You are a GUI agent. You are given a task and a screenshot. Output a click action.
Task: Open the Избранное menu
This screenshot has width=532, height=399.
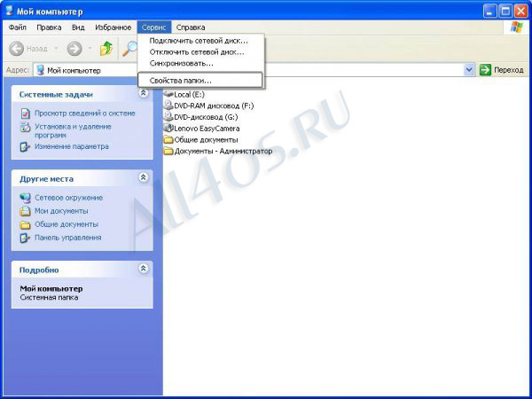coord(113,27)
